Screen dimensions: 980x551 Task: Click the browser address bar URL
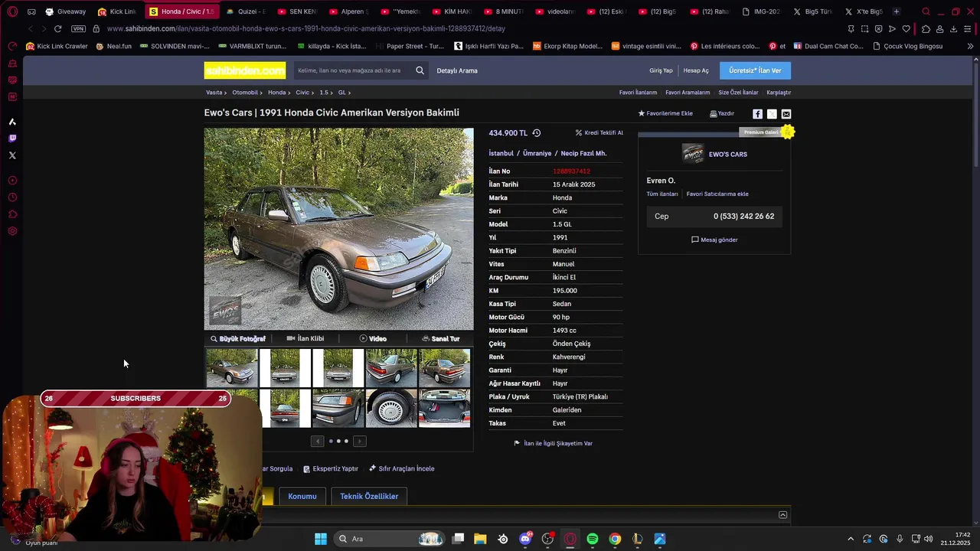click(306, 29)
